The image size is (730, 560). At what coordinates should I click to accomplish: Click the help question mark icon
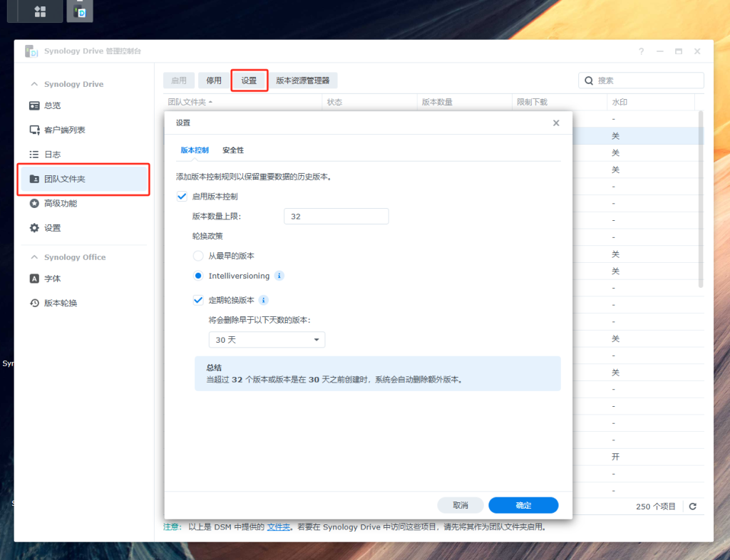[x=641, y=51]
